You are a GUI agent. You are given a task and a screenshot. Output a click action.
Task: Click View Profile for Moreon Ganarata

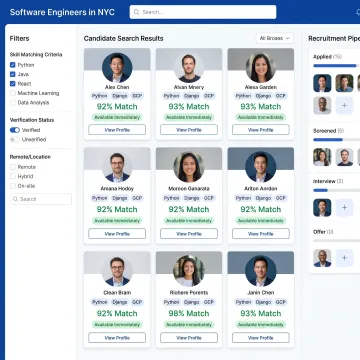point(189,234)
